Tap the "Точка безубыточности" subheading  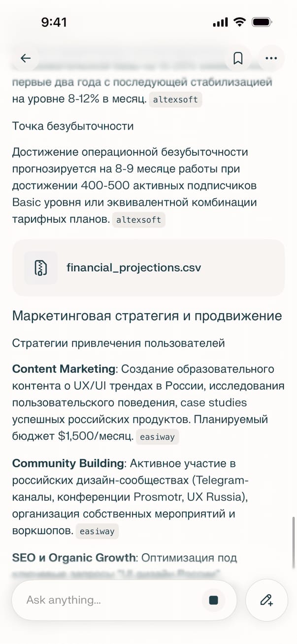point(72,126)
